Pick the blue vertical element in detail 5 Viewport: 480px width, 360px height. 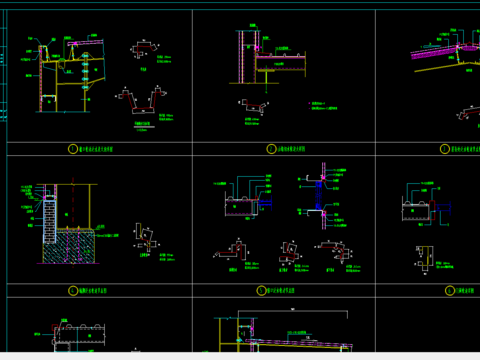click(x=319, y=196)
